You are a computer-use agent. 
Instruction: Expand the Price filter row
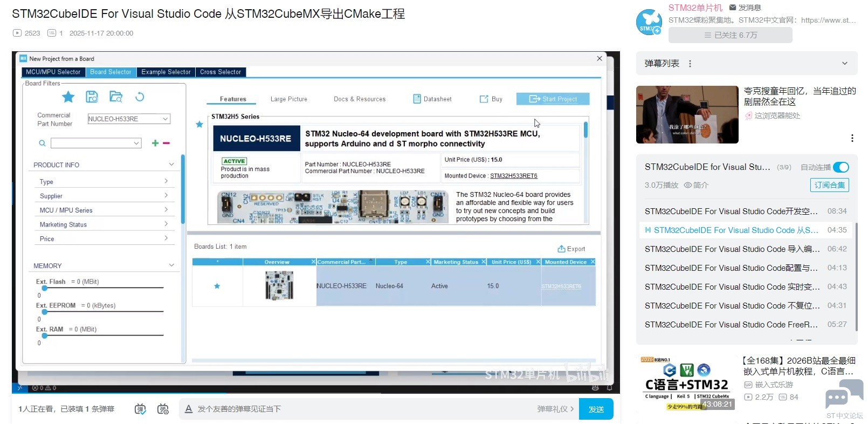pyautogui.click(x=106, y=238)
